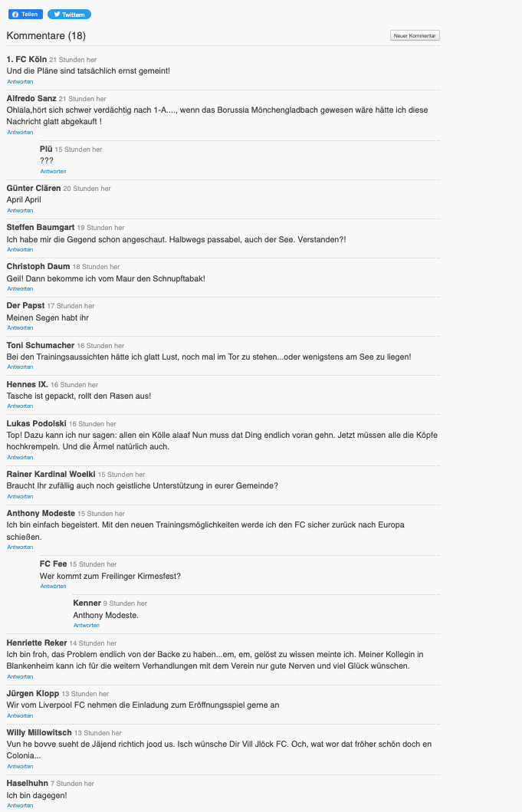Viewport: 522px width, 812px height.
Task: Click the Twitter share button
Action: [69, 15]
